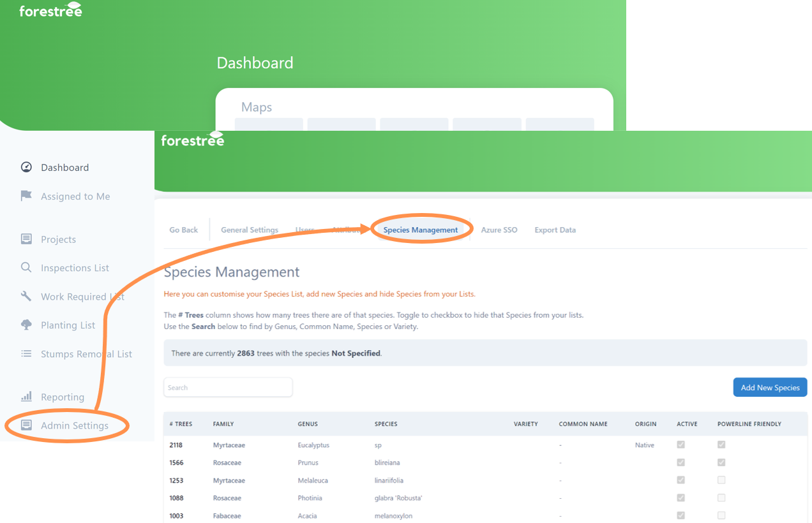This screenshot has height=523, width=812.
Task: Open the Export Data tab
Action: 555,230
